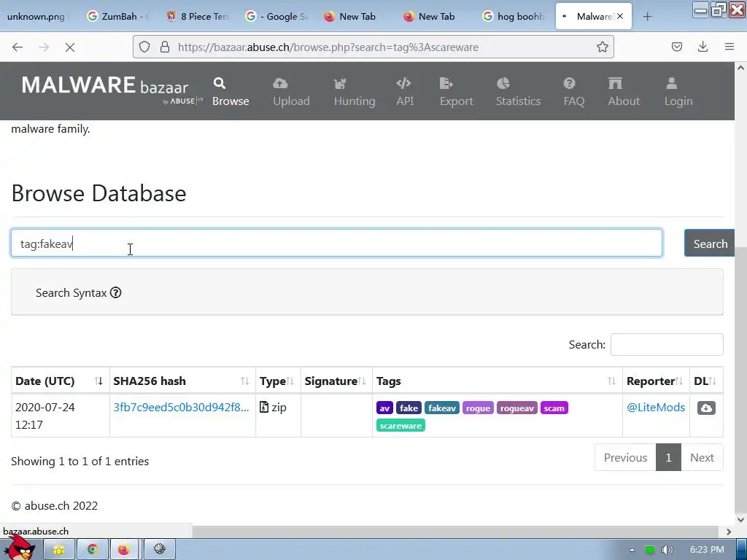
Task: Select page 1 in pagination
Action: [x=668, y=457]
